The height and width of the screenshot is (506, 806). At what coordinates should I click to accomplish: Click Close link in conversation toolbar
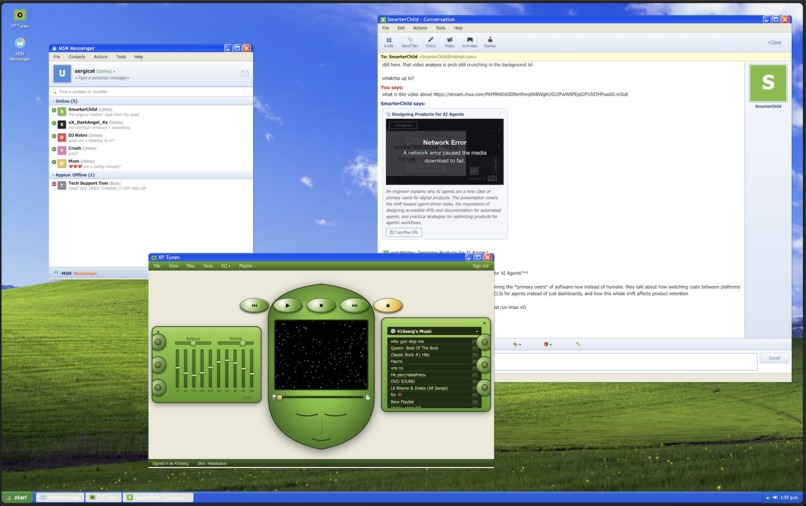pos(775,42)
